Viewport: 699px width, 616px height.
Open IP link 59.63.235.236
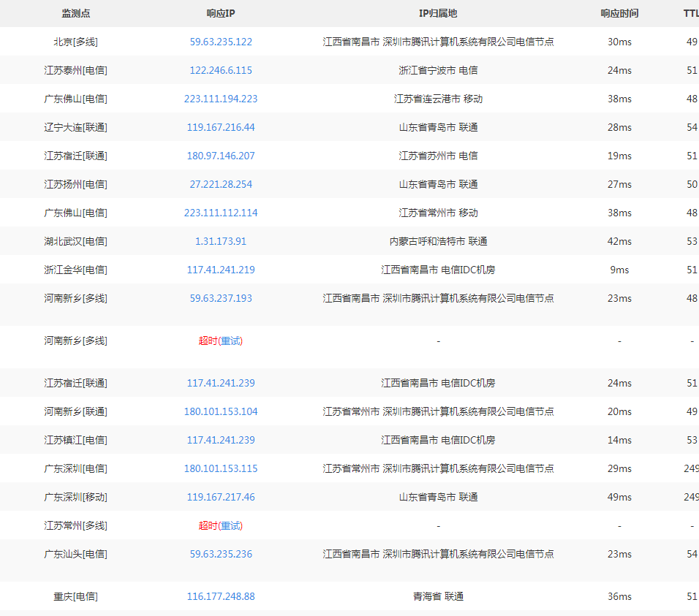coord(221,554)
